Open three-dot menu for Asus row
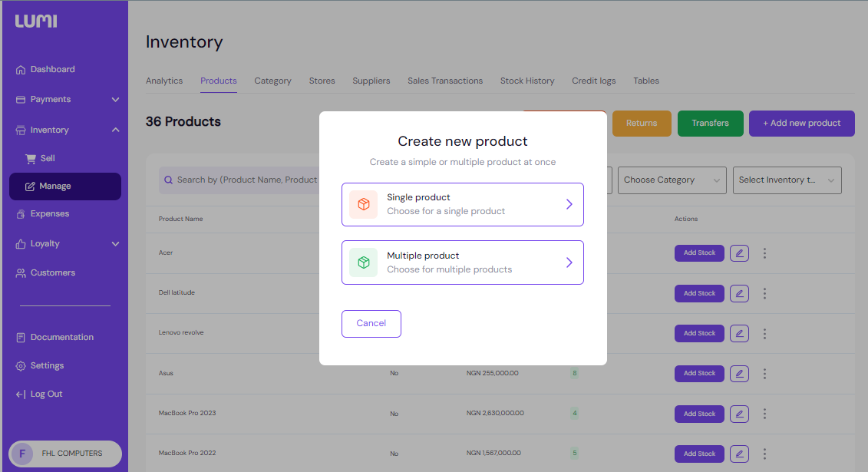The image size is (868, 472). click(x=764, y=374)
